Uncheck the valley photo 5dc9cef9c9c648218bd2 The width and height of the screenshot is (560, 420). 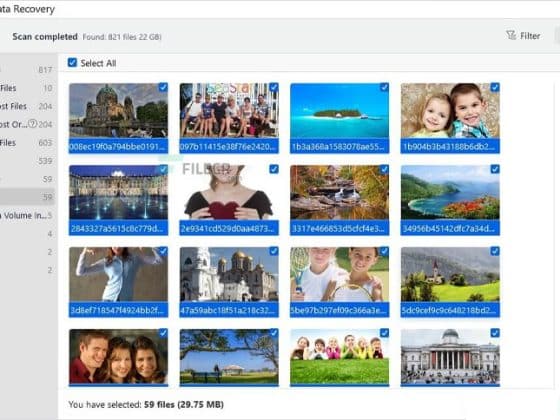point(495,251)
